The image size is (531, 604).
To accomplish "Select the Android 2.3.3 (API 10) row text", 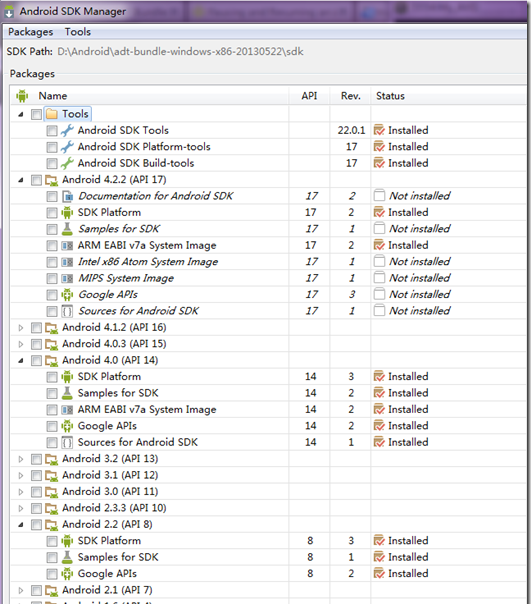I will tap(114, 508).
